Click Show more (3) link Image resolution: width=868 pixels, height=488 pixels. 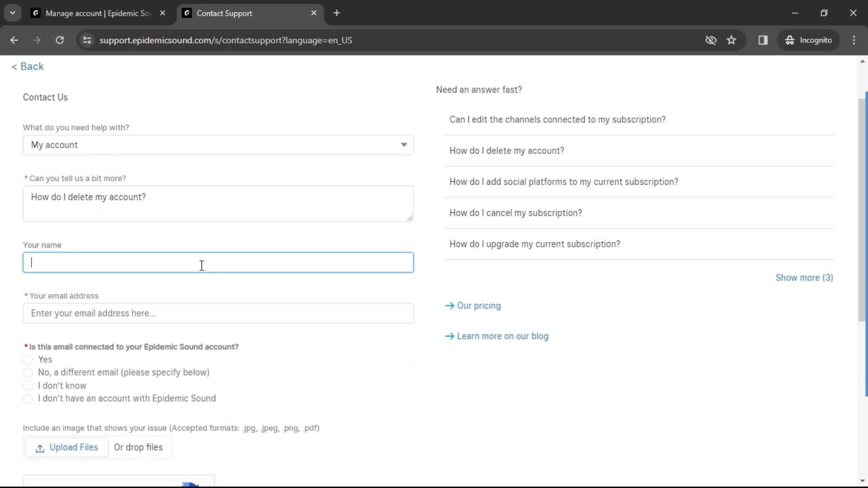point(804,278)
